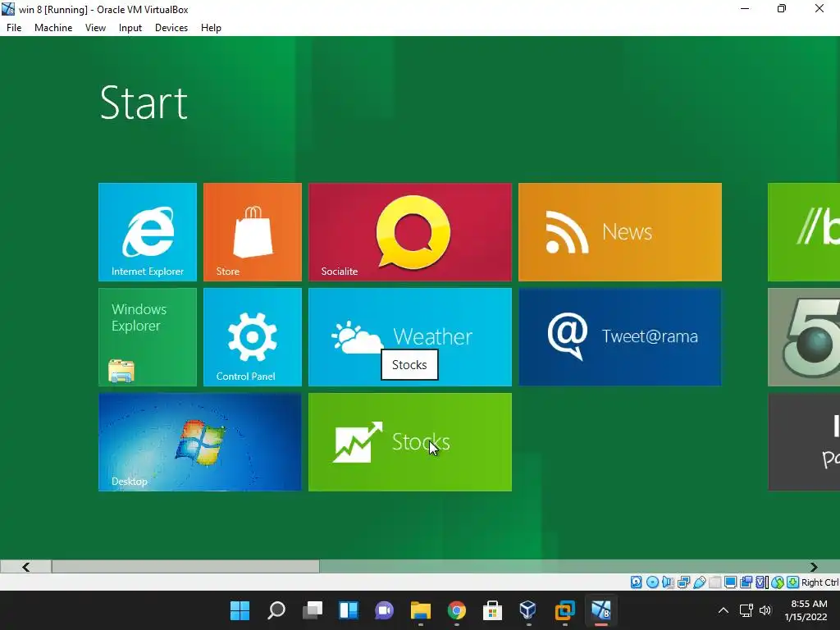Click the horizontal scrollbar left arrow

click(25, 567)
